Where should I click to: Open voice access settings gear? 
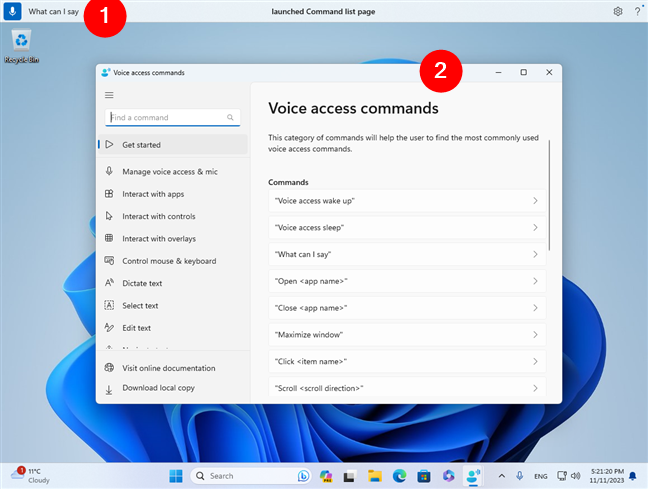click(617, 12)
